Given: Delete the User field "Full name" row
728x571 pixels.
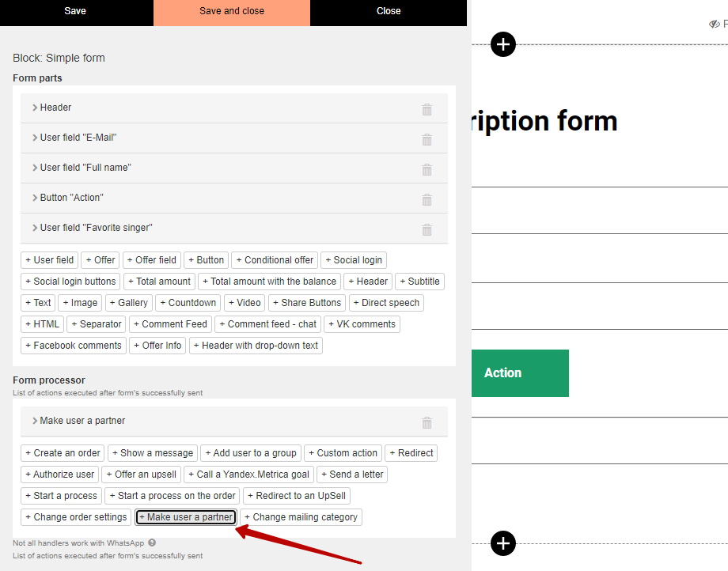Looking at the screenshot, I should 427,169.
